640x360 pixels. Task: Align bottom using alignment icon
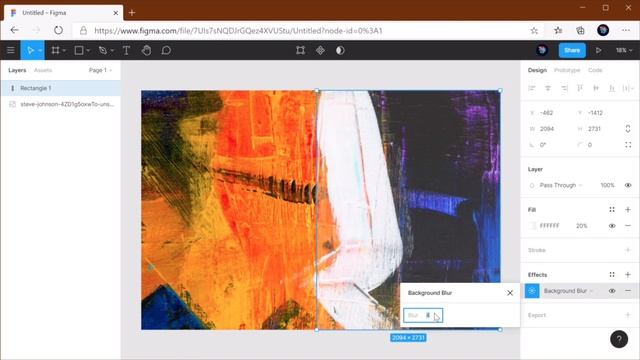[x=612, y=88]
